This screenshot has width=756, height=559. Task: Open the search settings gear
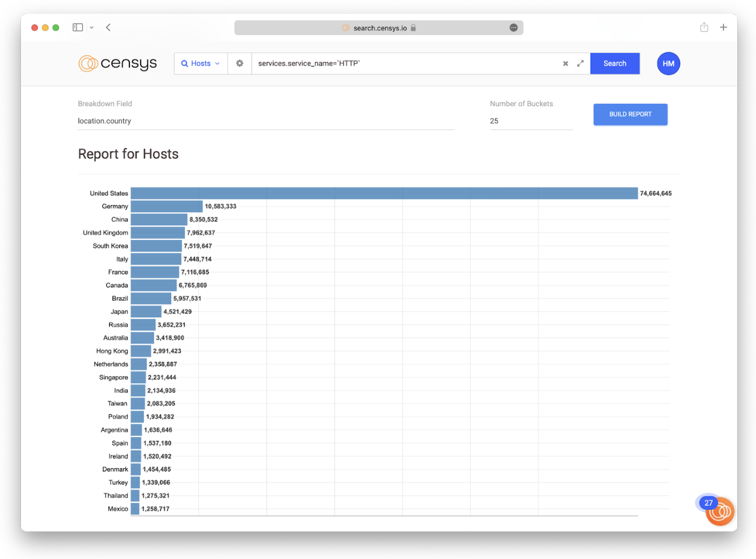240,63
